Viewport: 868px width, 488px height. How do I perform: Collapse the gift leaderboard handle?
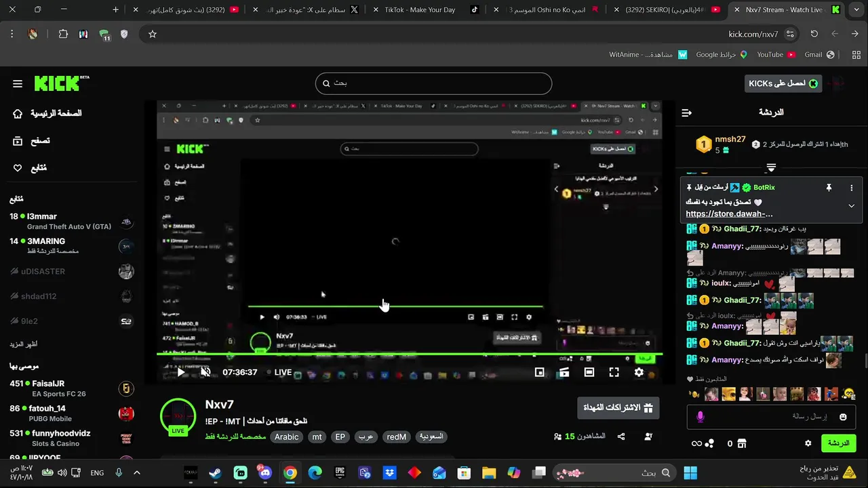[771, 167]
